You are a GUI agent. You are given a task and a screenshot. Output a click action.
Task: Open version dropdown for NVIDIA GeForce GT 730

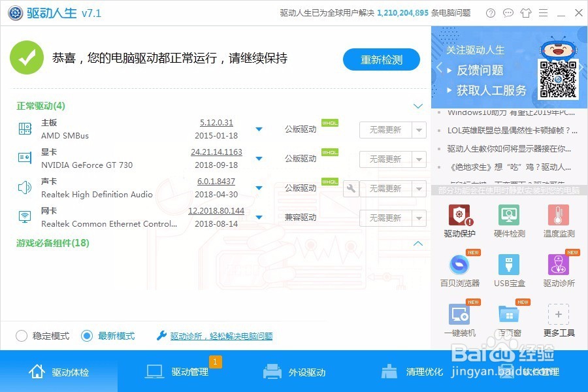259,158
